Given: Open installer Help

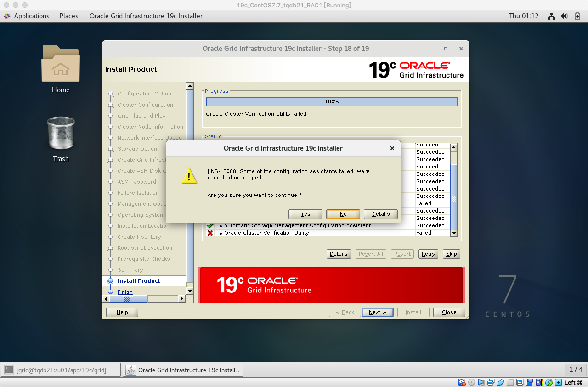Looking at the screenshot, I should 122,312.
